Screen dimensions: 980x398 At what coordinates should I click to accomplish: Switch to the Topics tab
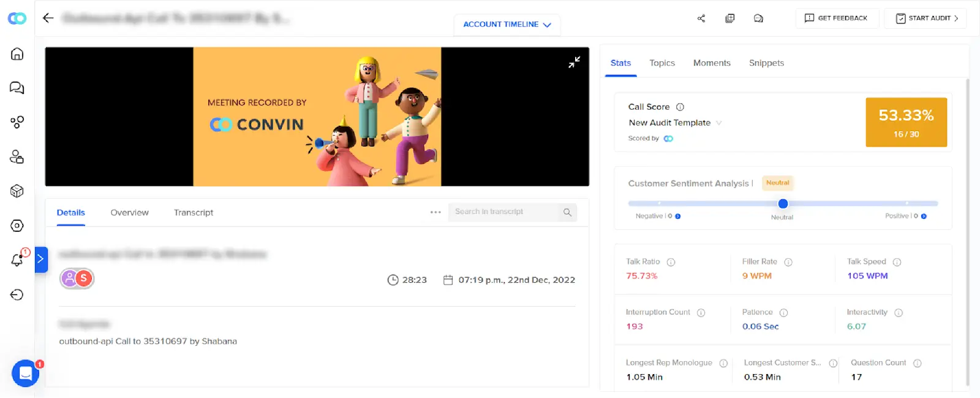coord(662,63)
